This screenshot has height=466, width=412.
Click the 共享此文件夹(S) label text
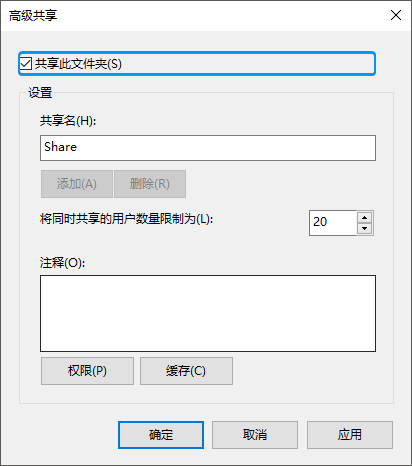[78, 64]
